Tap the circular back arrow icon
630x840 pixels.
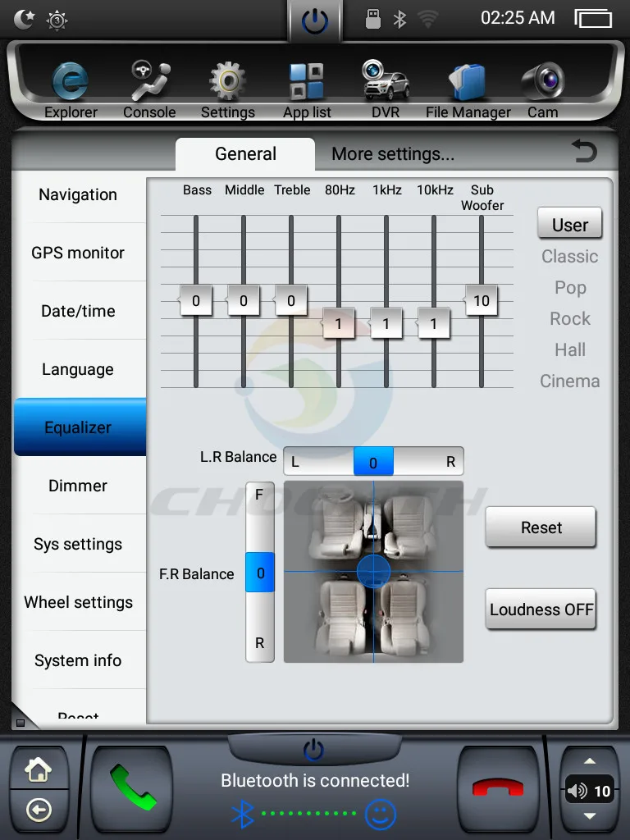pyautogui.click(x=39, y=810)
